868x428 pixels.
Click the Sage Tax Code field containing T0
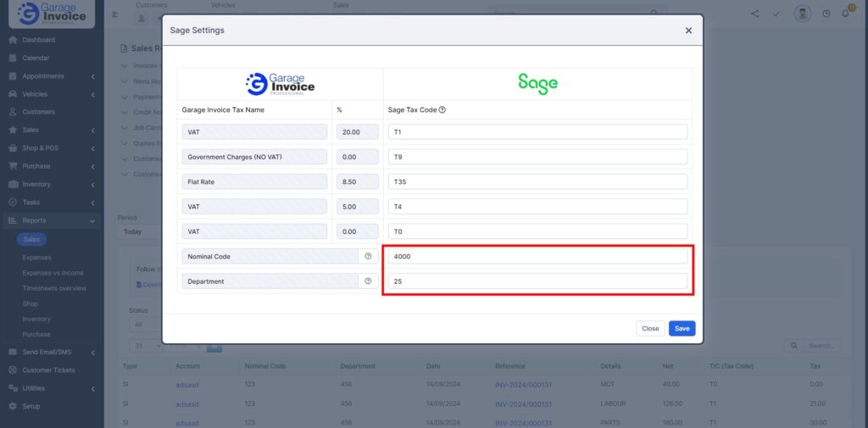[537, 231]
